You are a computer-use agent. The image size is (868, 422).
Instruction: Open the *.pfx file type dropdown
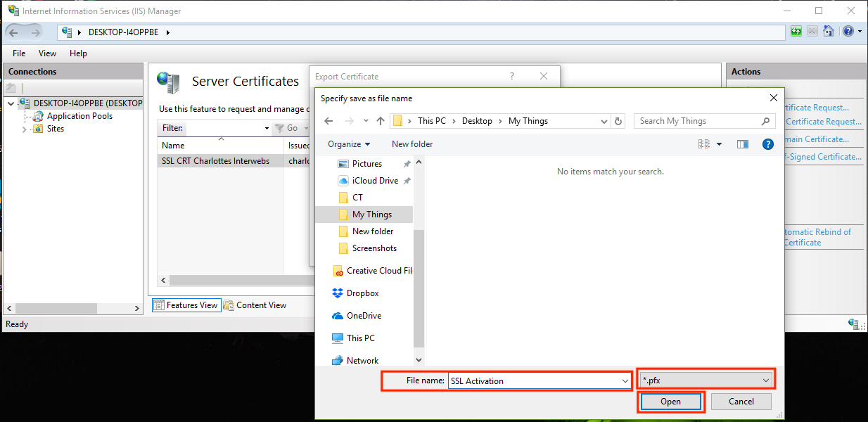point(706,381)
